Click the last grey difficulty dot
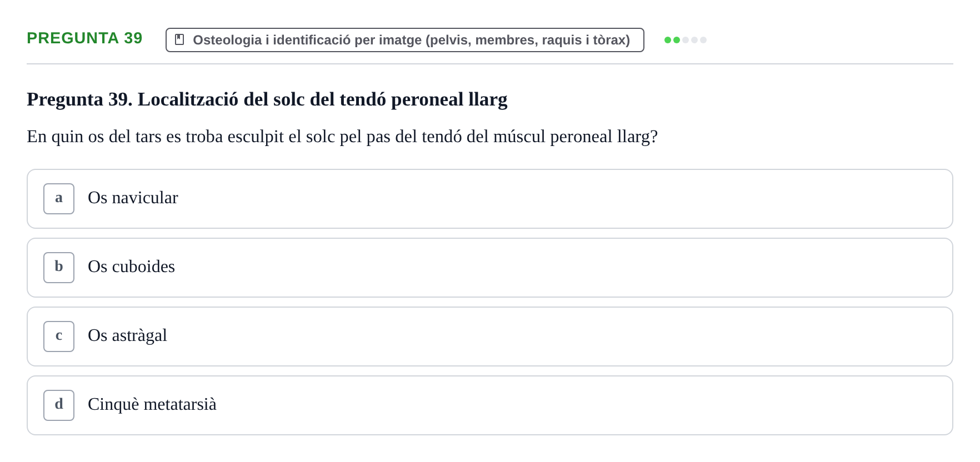 [x=703, y=40]
